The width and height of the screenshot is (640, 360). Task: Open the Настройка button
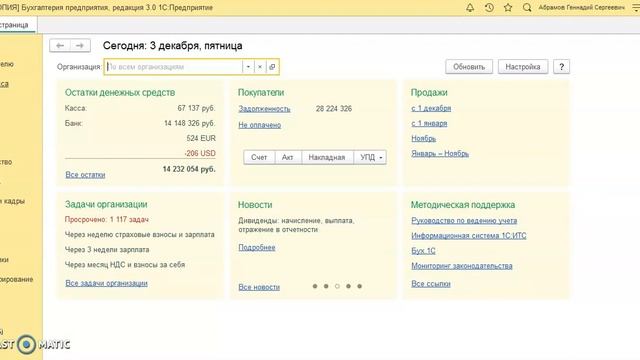tap(523, 67)
